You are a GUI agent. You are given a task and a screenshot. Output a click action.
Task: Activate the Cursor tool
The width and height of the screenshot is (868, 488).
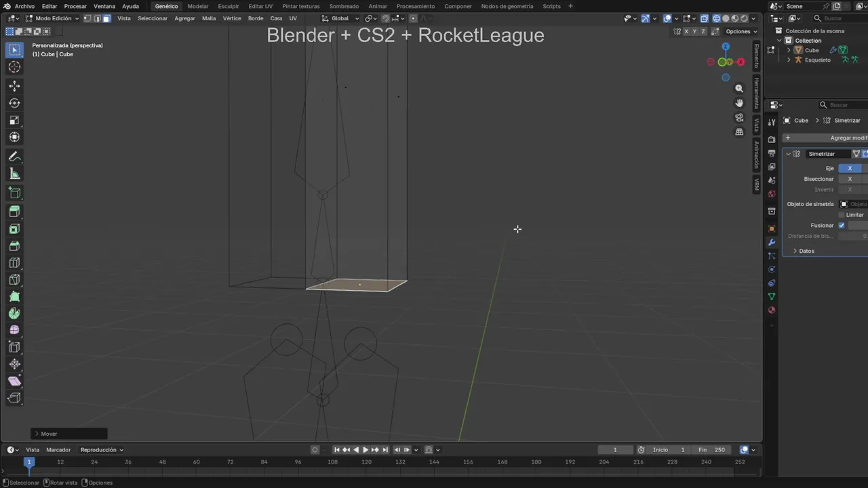click(x=14, y=66)
